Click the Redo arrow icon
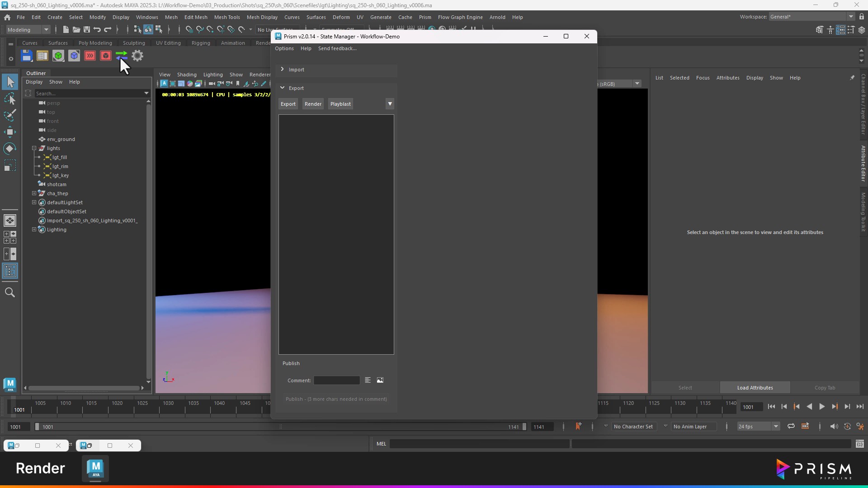This screenshot has height=488, width=868. (x=108, y=29)
